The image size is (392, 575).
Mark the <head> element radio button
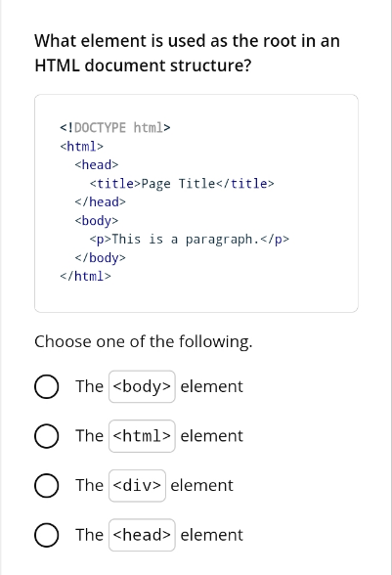point(47,535)
